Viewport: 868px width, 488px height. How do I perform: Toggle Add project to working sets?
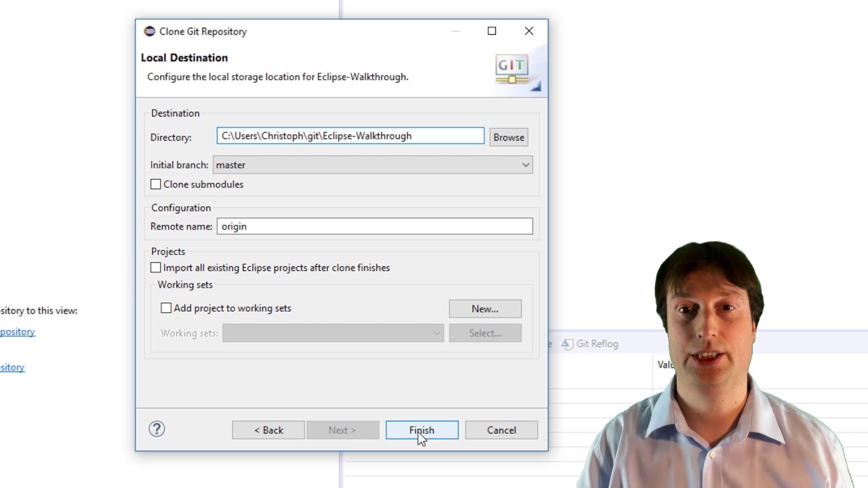[166, 308]
